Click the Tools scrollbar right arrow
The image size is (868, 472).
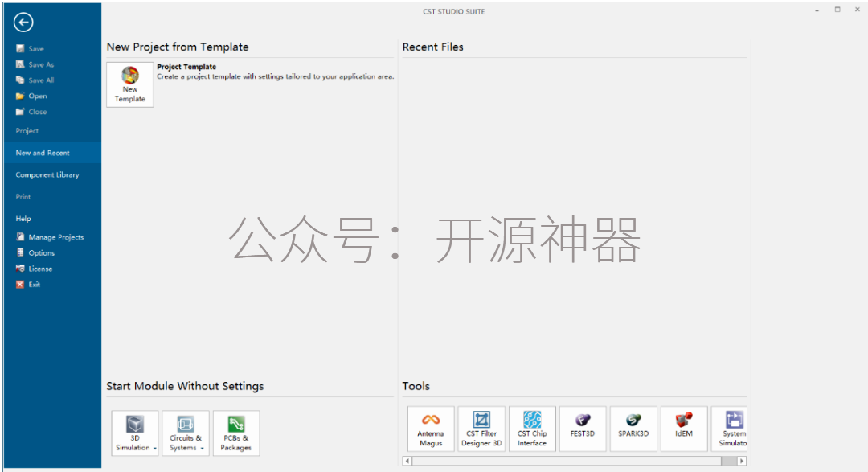point(742,461)
